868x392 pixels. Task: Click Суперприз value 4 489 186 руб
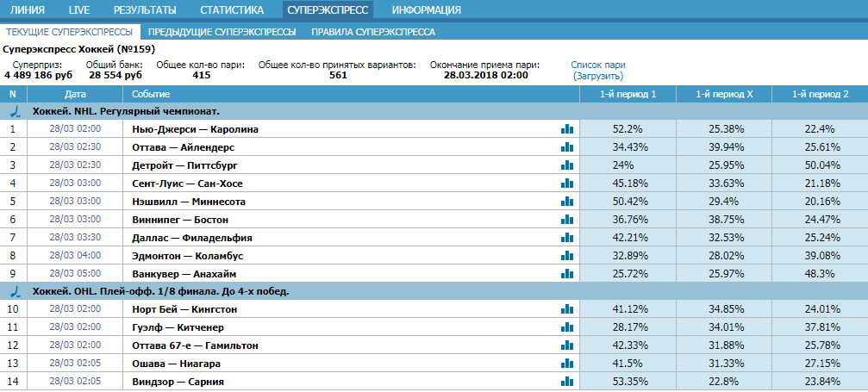coord(38,75)
